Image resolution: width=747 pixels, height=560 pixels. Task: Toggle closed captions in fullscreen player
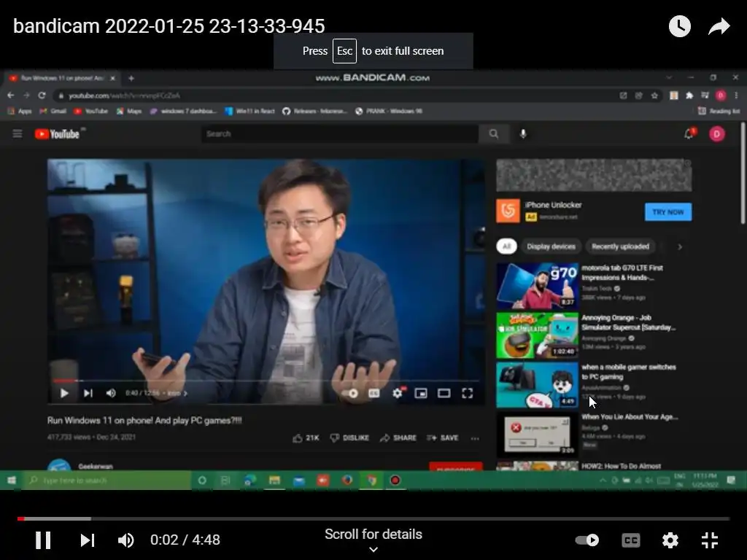(x=631, y=540)
